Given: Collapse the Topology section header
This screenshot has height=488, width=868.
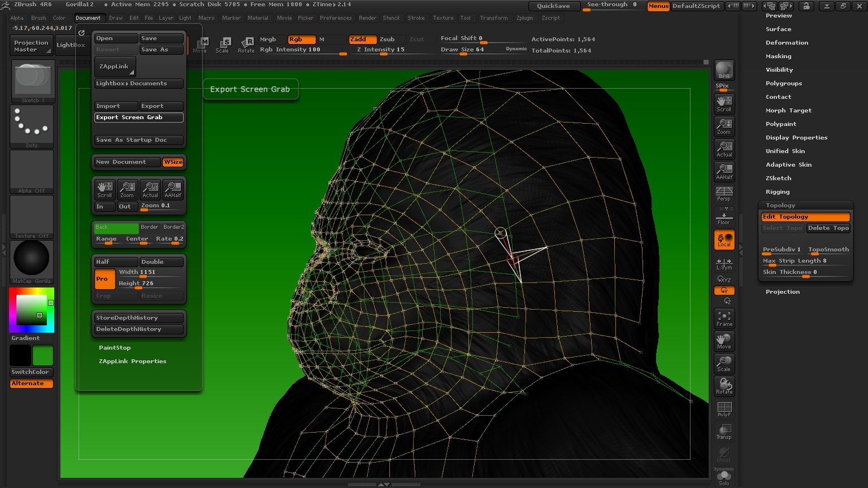Looking at the screenshot, I should (780, 206).
